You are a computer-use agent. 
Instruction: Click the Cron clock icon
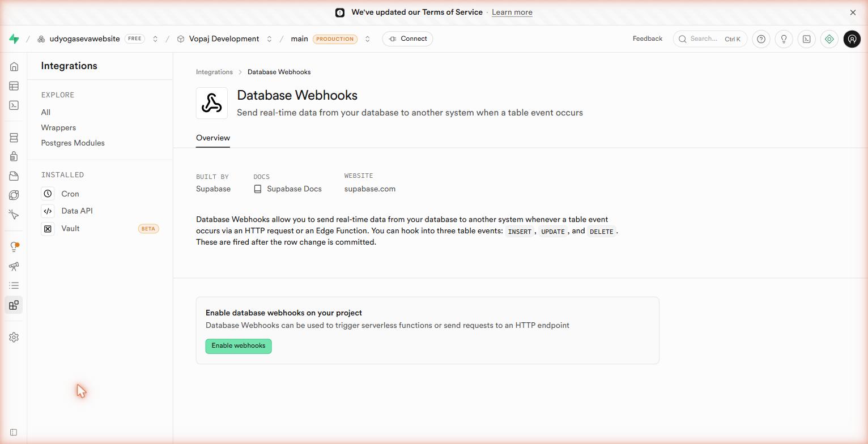(48, 194)
